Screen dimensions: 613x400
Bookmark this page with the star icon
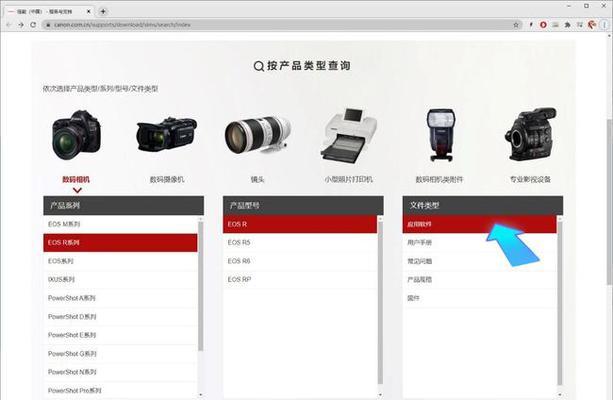516,25
